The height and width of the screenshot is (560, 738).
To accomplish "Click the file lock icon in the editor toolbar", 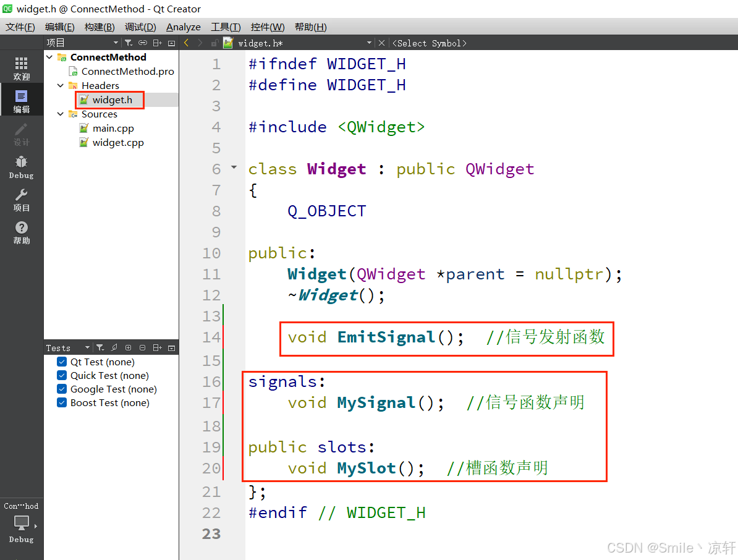I will click(x=214, y=43).
